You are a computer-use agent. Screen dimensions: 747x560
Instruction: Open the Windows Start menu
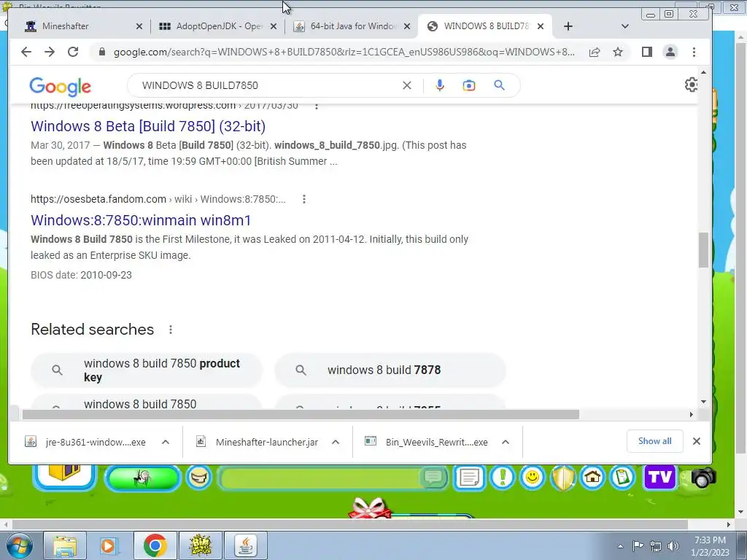[18, 546]
